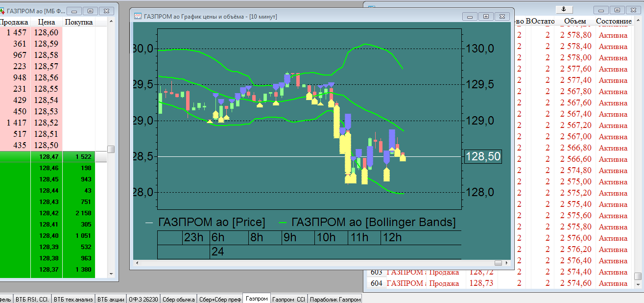Click Продажа in order row 604
The height and width of the screenshot is (303, 644).
(x=444, y=283)
